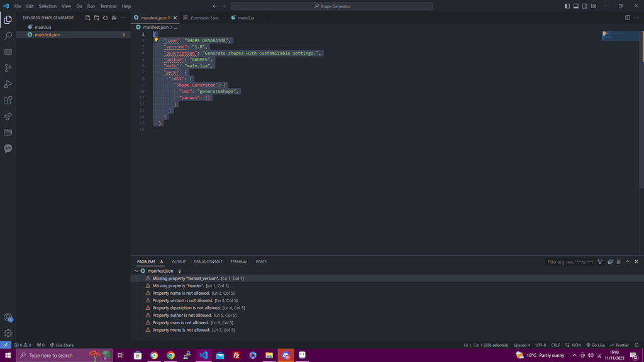
Task: Open the main.lua editor tab
Action: coord(243,18)
